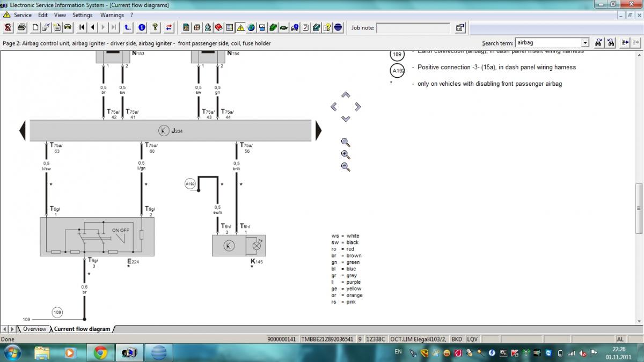Click the red book icon in toolbar
Image resolution: width=644 pixels, height=362 pixels.
tap(218, 27)
